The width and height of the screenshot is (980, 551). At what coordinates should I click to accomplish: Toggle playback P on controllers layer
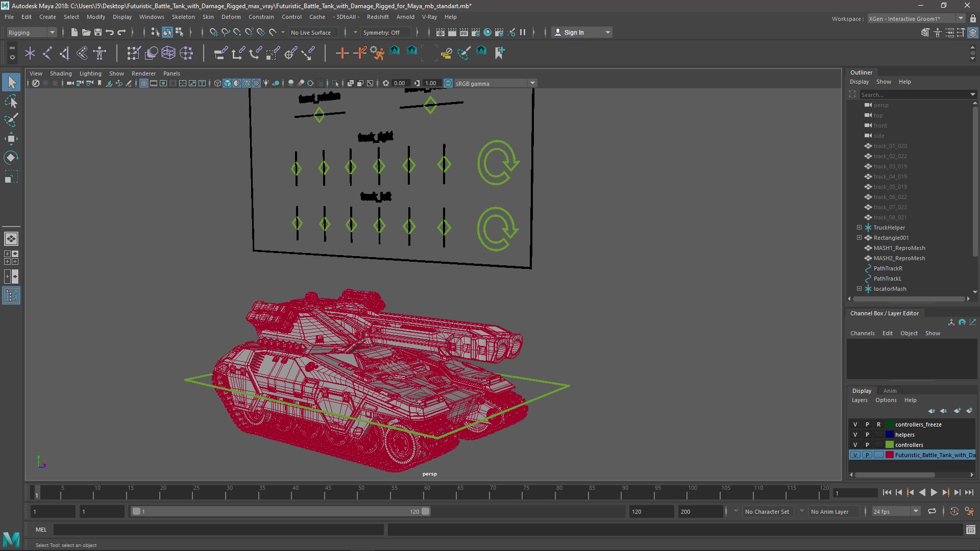[x=867, y=445]
